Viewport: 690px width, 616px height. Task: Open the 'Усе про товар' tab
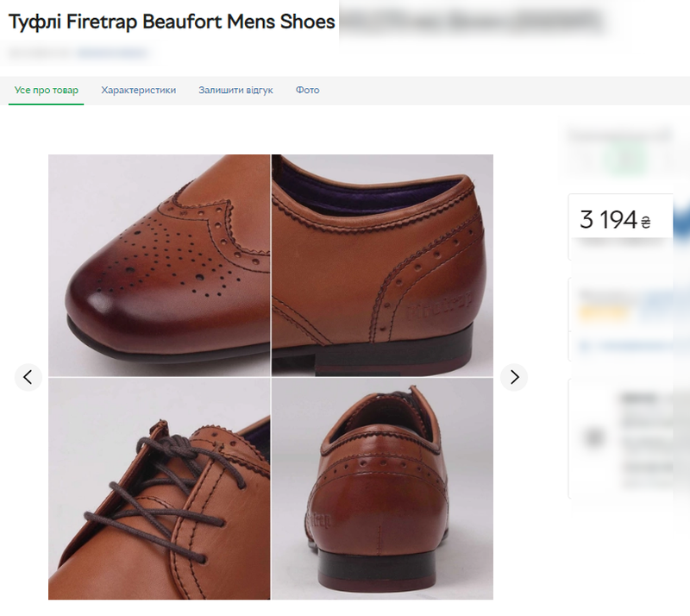[x=47, y=91]
